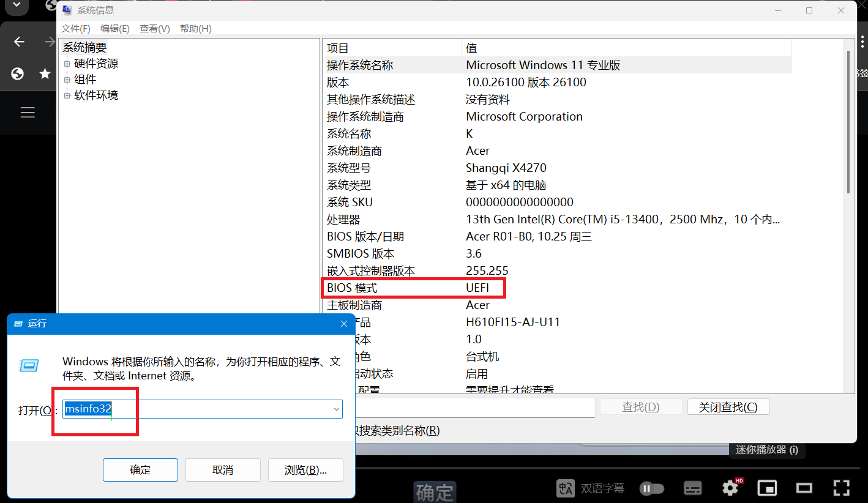Click the value Microsoft Windows 11 专业版
This screenshot has height=503, width=868.
[x=544, y=65]
